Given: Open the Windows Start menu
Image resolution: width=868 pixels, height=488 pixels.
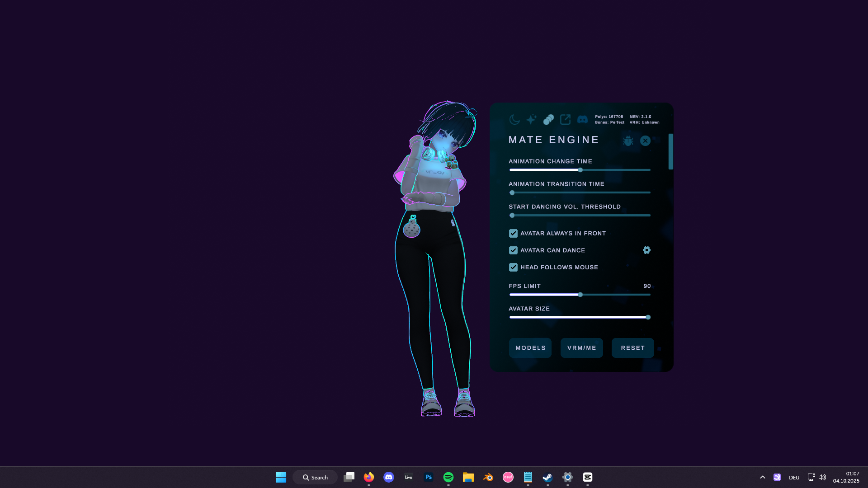Looking at the screenshot, I should (x=281, y=477).
